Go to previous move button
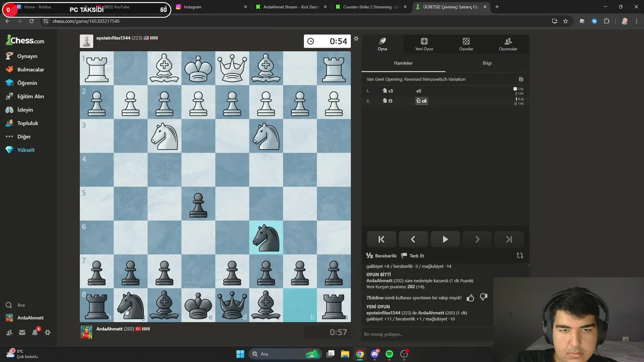 click(x=413, y=239)
